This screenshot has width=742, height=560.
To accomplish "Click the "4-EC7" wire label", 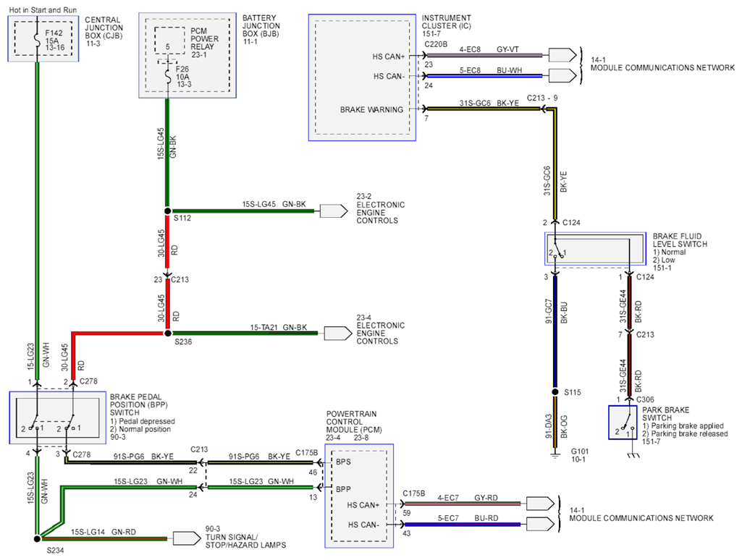I will [448, 498].
